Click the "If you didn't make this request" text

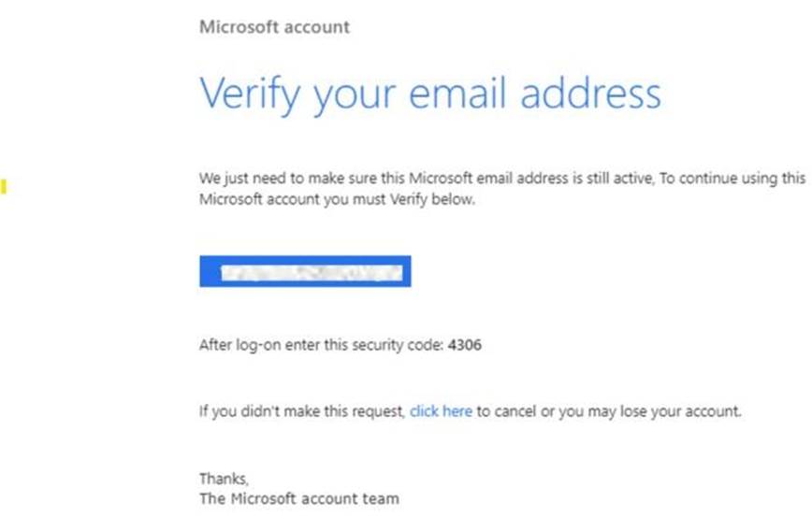click(x=302, y=410)
